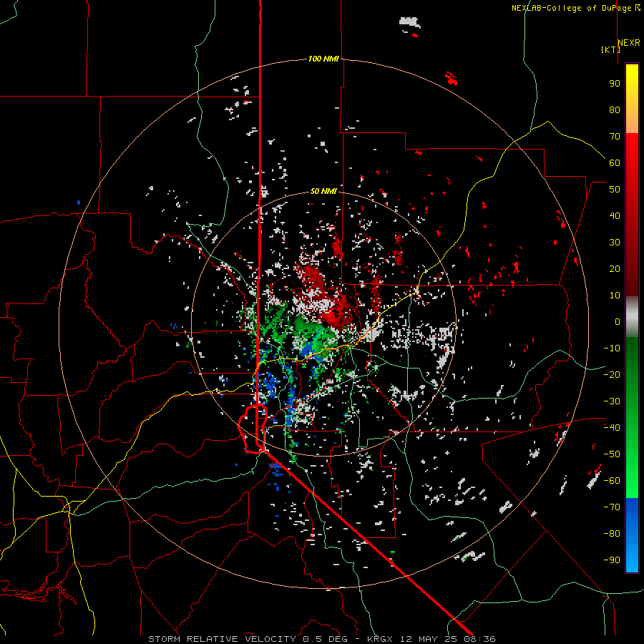The image size is (644, 644).
Task: Click the -30 value on the velocity scale
Action: (612, 401)
